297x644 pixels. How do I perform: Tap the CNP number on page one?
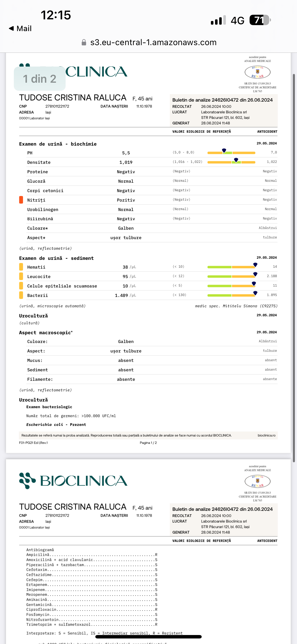[57, 106]
